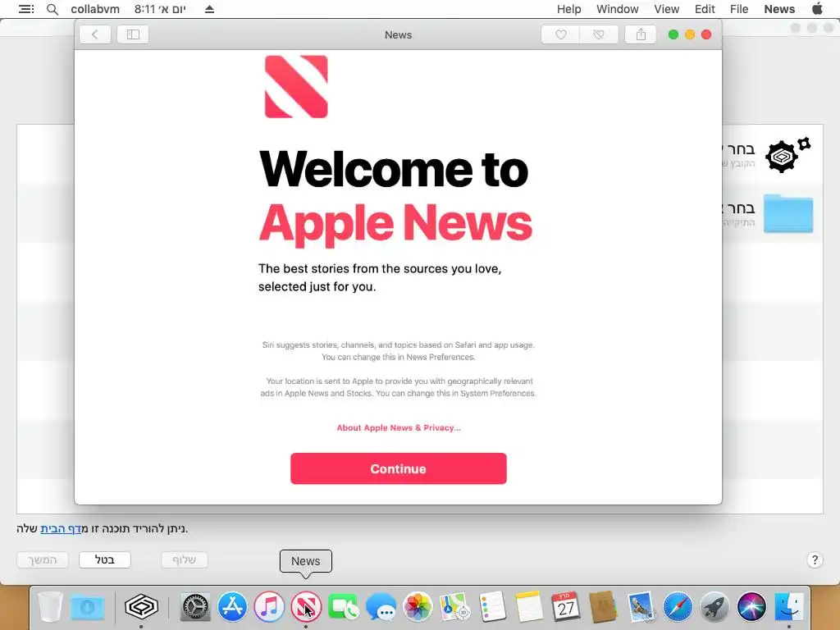Open Messages speech bubble icon in Dock
The height and width of the screenshot is (630, 840).
[381, 606]
